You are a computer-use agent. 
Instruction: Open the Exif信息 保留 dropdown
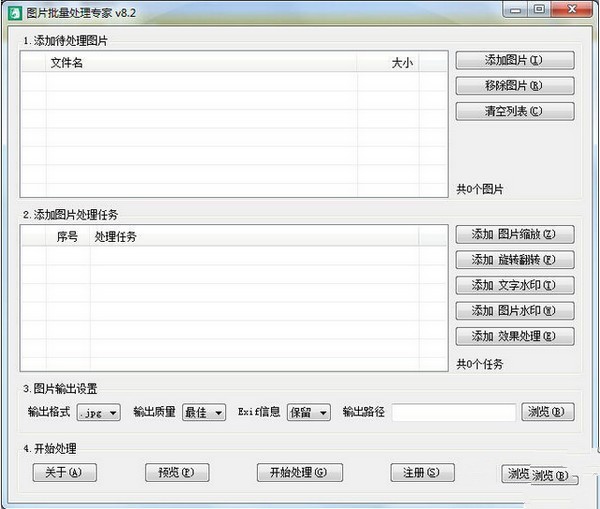coord(309,413)
